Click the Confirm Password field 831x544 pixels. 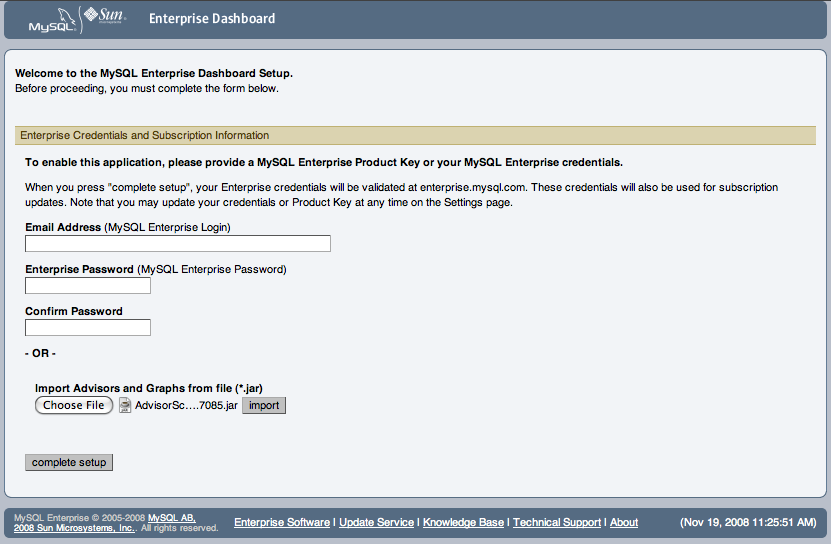pyautogui.click(x=88, y=328)
